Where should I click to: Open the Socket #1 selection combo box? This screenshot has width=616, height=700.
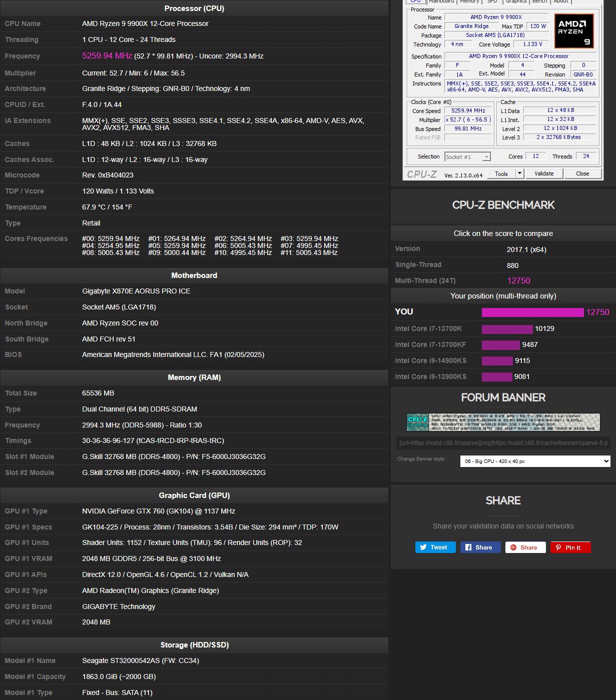[x=468, y=157]
